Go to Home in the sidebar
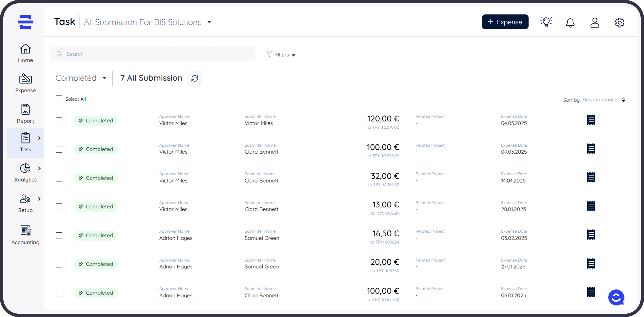 26,53
